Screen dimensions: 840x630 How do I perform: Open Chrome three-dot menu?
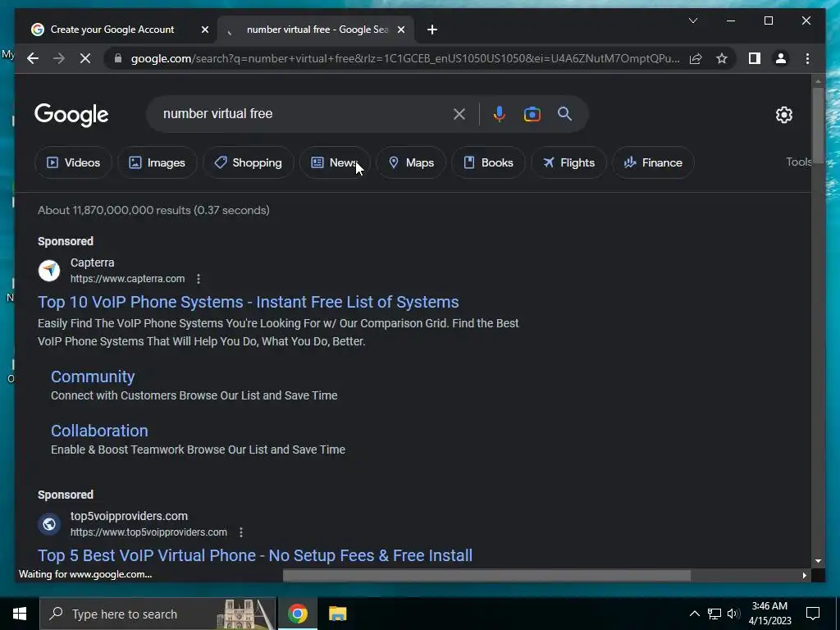(807, 58)
